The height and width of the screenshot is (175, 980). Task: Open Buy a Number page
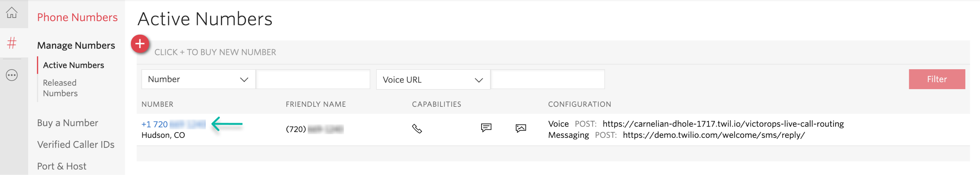(68, 123)
